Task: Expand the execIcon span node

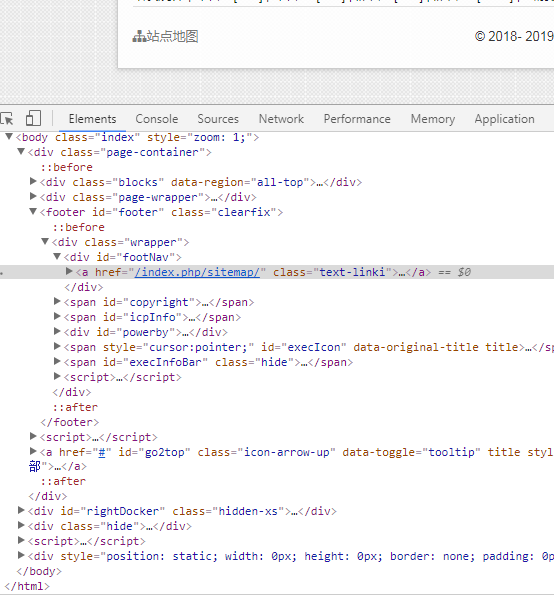Action: (57, 346)
